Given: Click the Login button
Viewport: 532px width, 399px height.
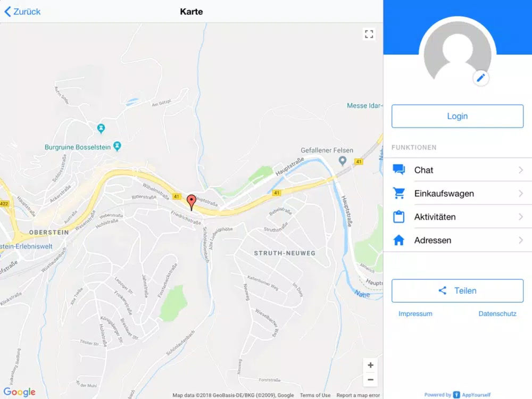Looking at the screenshot, I should coord(458,116).
